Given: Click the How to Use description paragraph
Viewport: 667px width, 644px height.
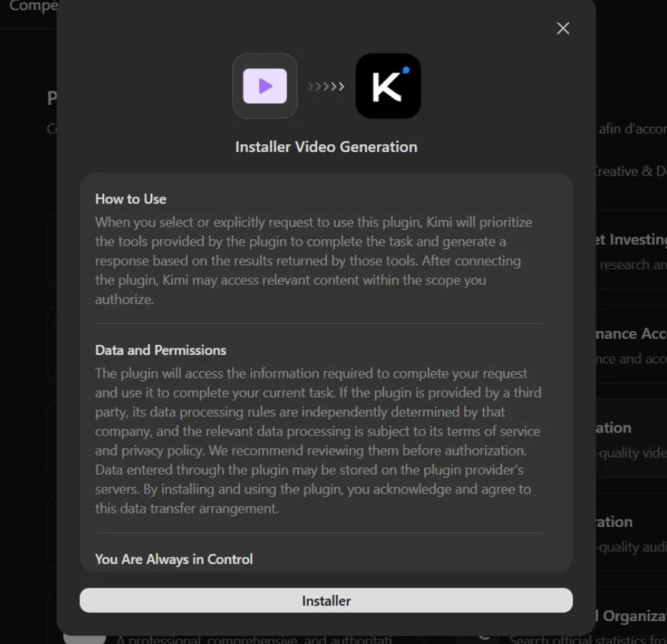Looking at the screenshot, I should click(x=314, y=261).
